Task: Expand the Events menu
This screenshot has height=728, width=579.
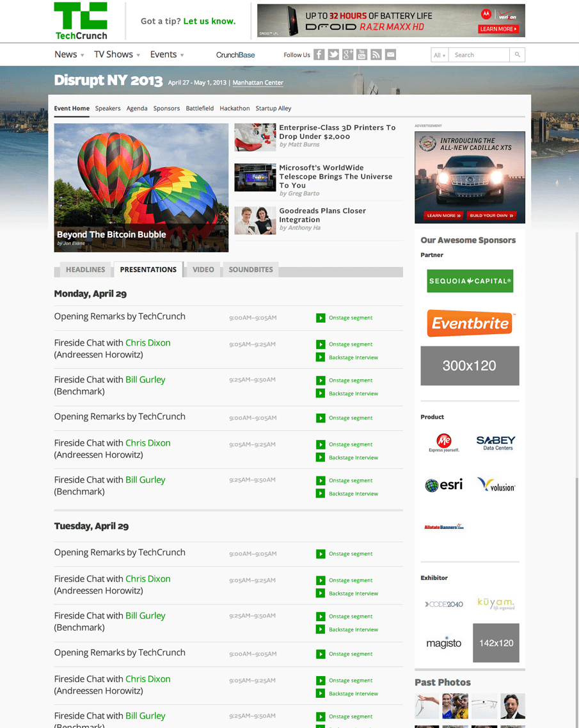Action: point(167,54)
